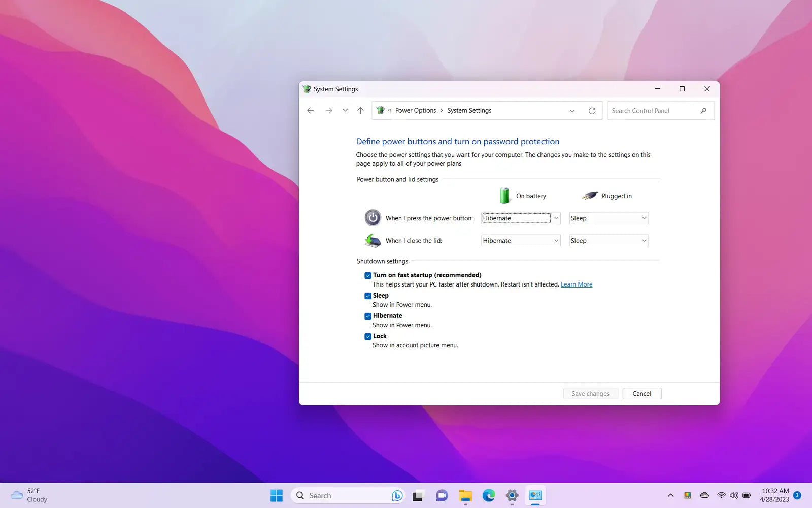Click 'When I press the power button:' label
This screenshot has height=508, width=812.
pos(429,218)
